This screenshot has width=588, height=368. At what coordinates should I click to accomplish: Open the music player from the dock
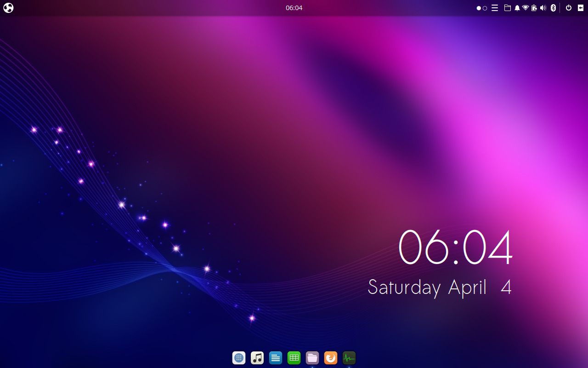pyautogui.click(x=257, y=357)
